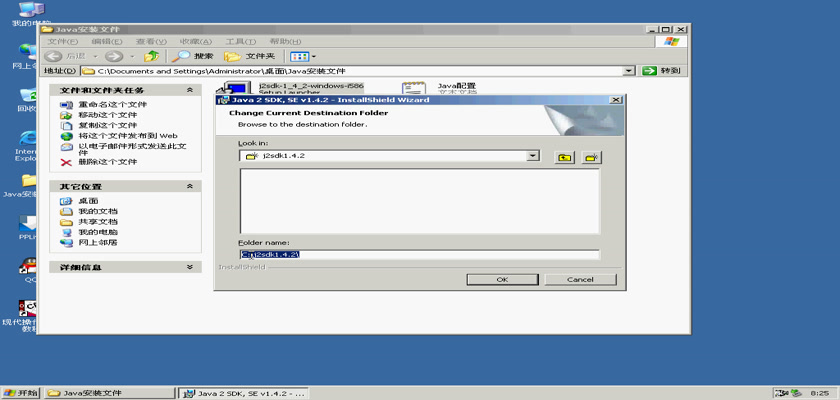Select the Java配置 text document file
Viewport: 840px width, 400px height.
pyautogui.click(x=439, y=88)
